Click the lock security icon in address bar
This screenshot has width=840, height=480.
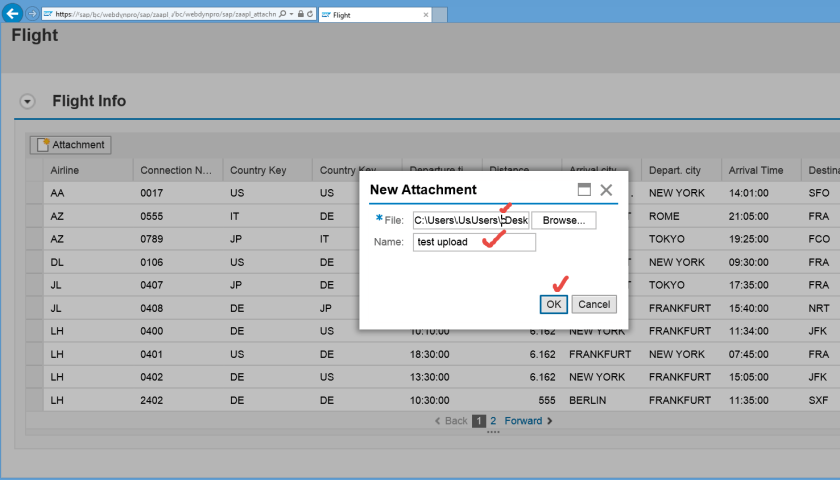coord(301,14)
